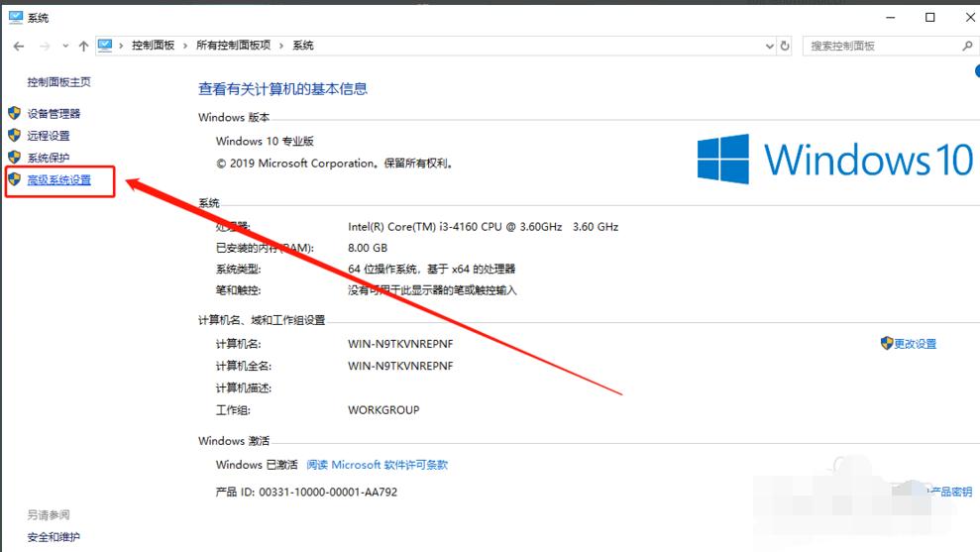Expand chevron after 所有控制面板项 breadcrumb
Screen dimensions: 980x552
click(281, 45)
